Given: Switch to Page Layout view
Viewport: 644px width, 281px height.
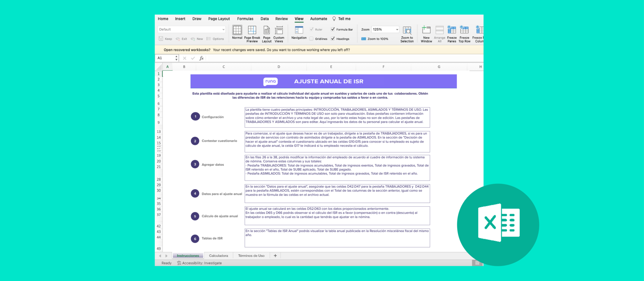Looking at the screenshot, I should [x=267, y=34].
